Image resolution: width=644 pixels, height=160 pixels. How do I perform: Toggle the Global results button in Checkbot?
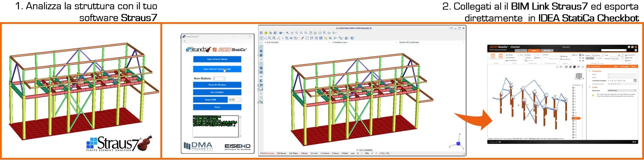[590, 58]
